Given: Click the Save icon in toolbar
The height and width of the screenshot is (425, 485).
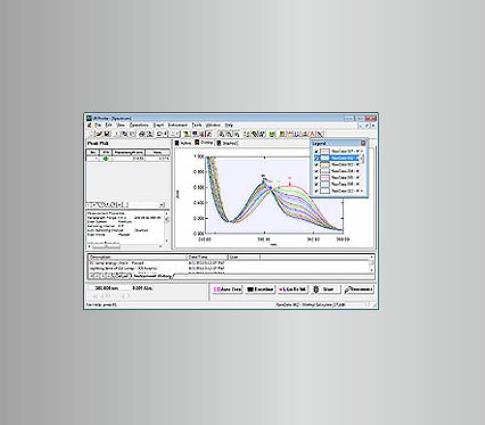Looking at the screenshot, I should click(107, 134).
